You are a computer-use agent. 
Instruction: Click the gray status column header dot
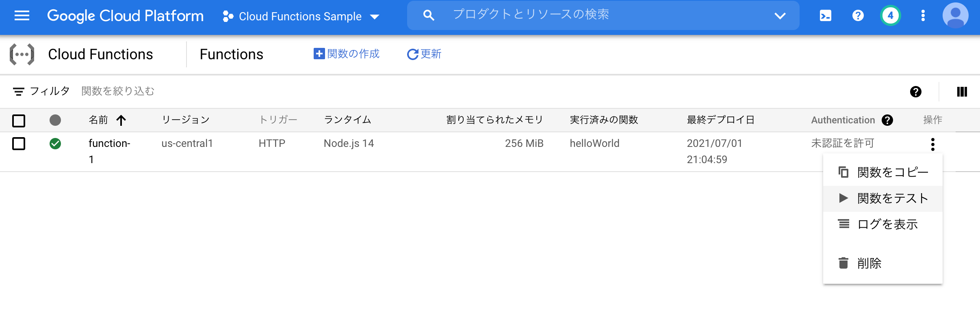[55, 120]
